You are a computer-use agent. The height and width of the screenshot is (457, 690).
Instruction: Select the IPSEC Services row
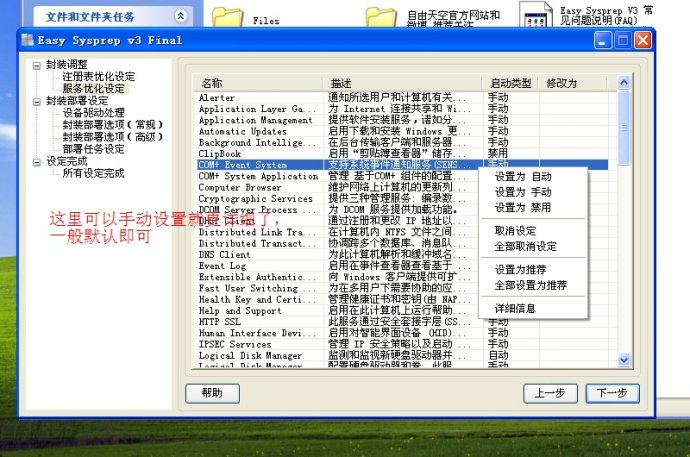[401, 344]
